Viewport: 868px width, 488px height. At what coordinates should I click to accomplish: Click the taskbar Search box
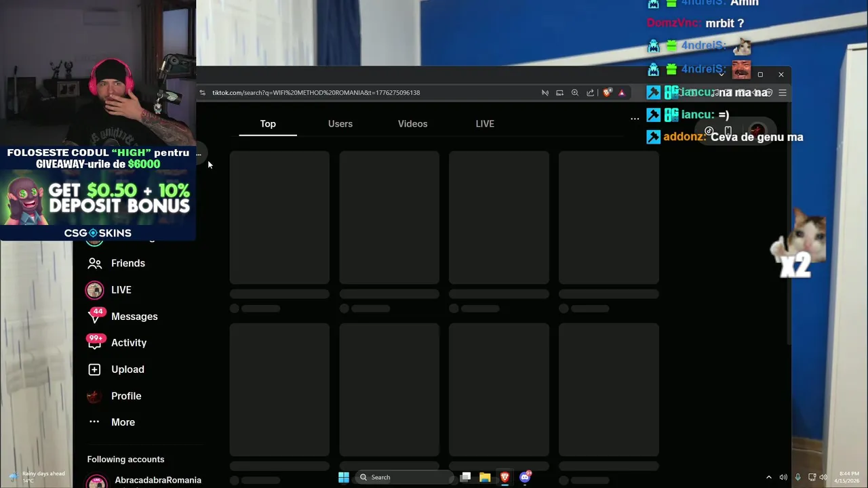(404, 477)
